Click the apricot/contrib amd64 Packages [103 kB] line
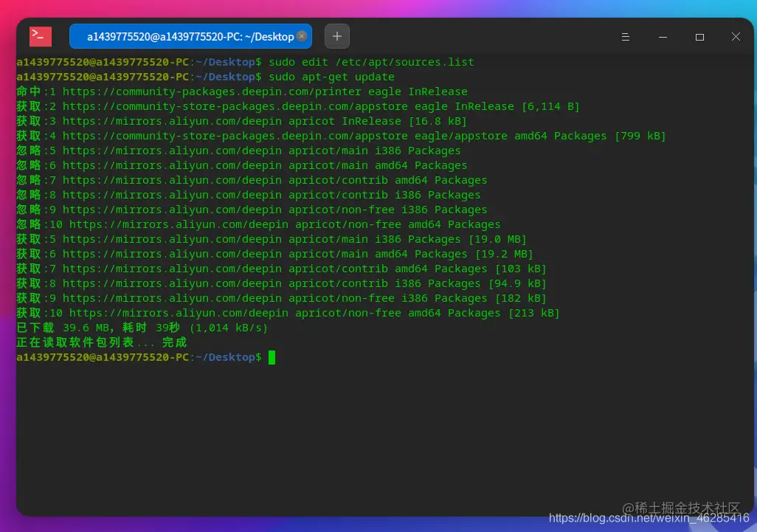The width and height of the screenshot is (757, 532). (x=281, y=269)
